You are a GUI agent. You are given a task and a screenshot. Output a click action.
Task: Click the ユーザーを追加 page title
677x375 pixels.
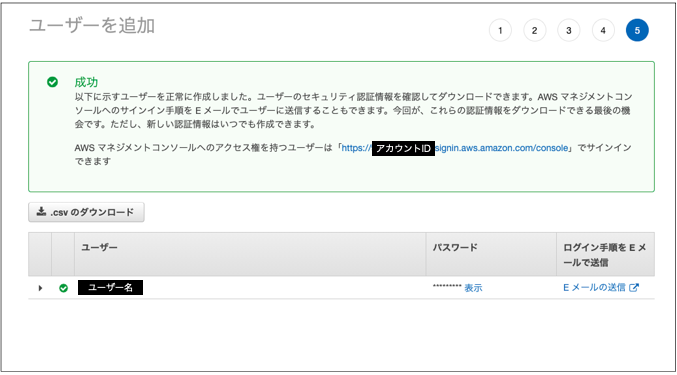coord(92,26)
